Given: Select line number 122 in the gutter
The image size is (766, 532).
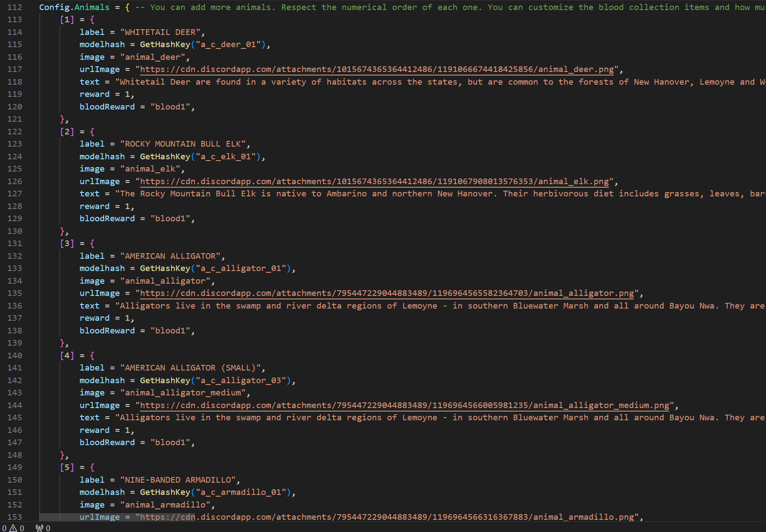Looking at the screenshot, I should click(15, 132).
